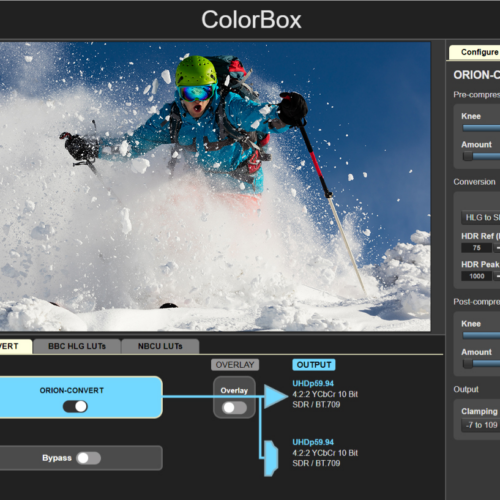Click the secondary output connector icon
Viewport: 500px width, 500px height.
coord(271,458)
